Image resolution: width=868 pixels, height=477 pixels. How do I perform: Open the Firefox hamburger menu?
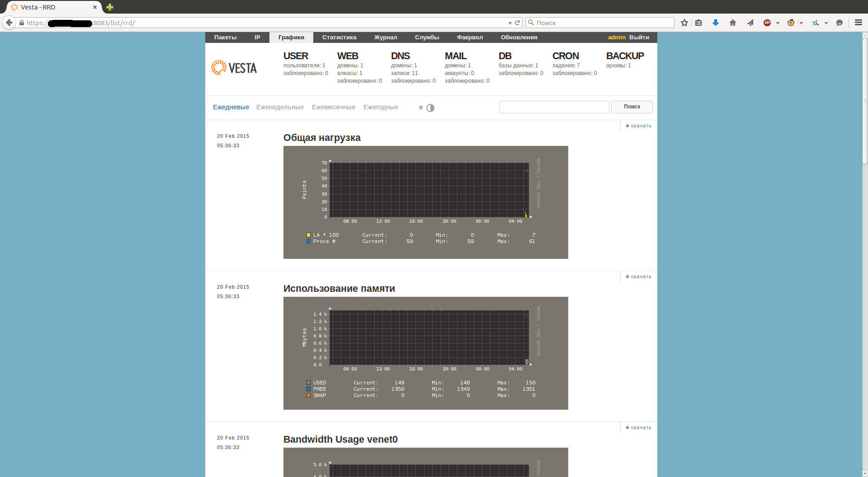click(859, 23)
